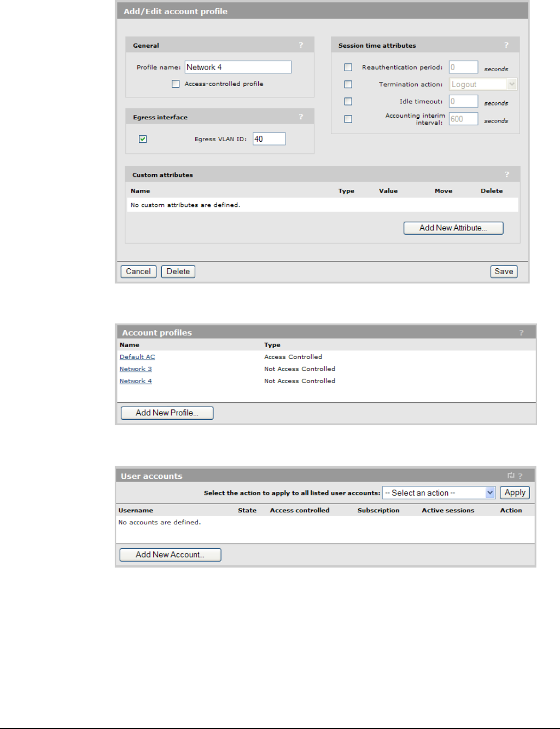Click 'Access Controlled' type for Default AC
This screenshot has width=560, height=729.
[293, 357]
